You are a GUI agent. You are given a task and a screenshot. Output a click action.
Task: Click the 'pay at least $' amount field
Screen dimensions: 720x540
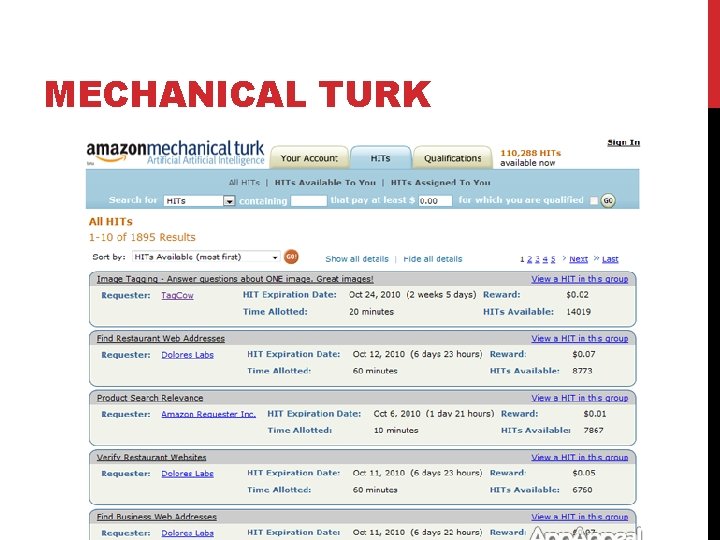point(435,201)
